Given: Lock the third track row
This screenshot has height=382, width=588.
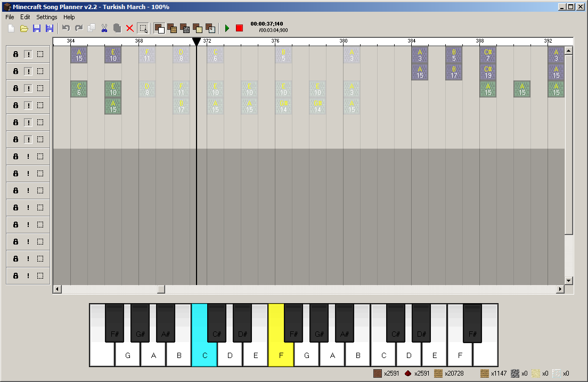Looking at the screenshot, I should pyautogui.click(x=16, y=88).
